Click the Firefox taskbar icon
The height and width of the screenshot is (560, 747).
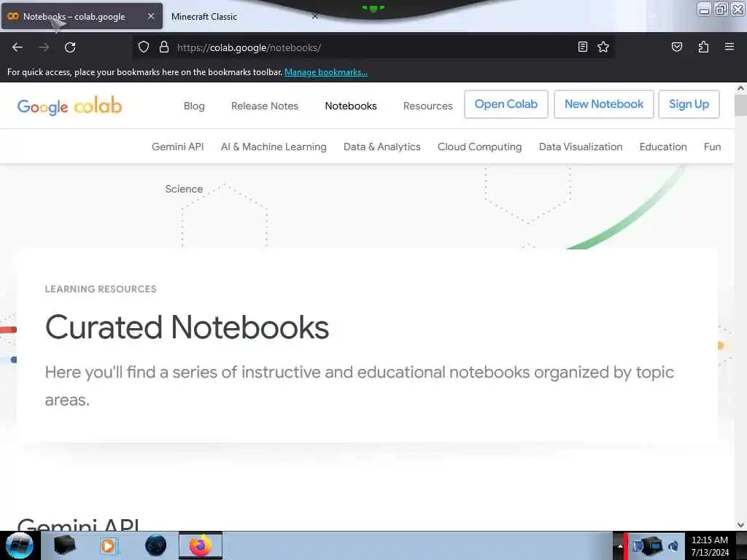pyautogui.click(x=201, y=545)
